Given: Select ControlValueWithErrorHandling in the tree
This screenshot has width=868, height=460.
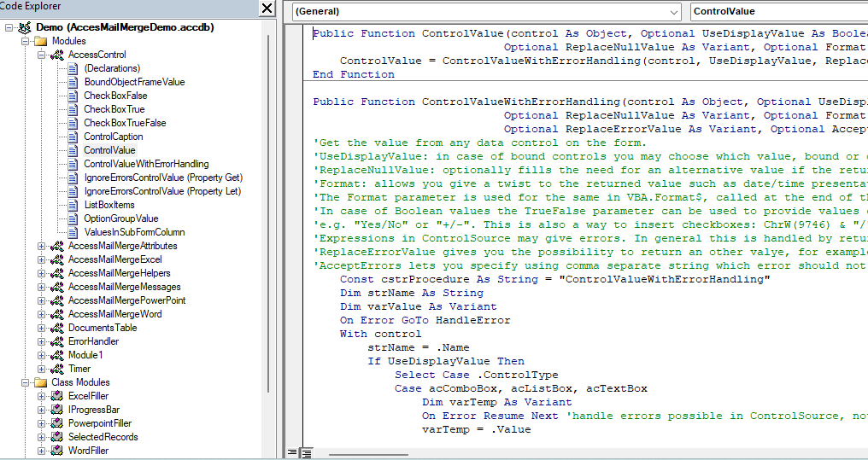Looking at the screenshot, I should 146,164.
